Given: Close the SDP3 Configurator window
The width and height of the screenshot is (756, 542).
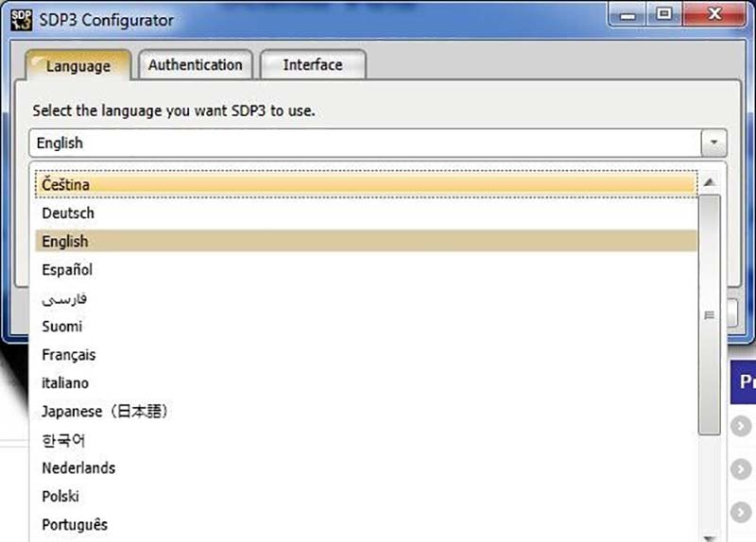Looking at the screenshot, I should click(x=714, y=14).
